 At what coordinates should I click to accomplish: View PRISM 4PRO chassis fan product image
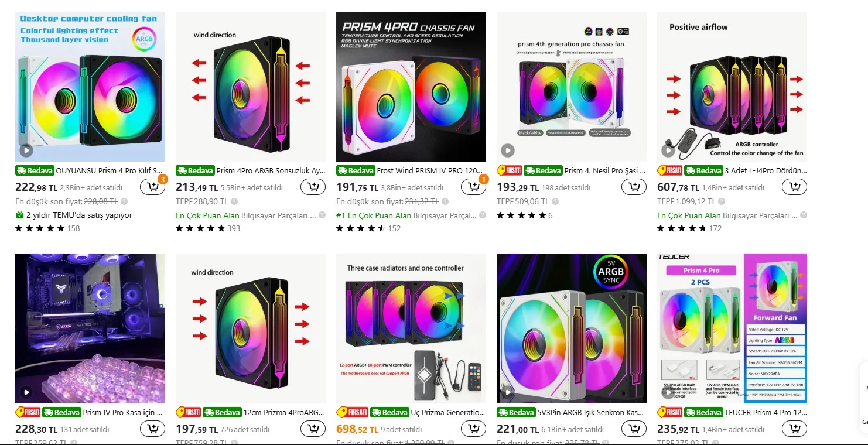pyautogui.click(x=411, y=87)
